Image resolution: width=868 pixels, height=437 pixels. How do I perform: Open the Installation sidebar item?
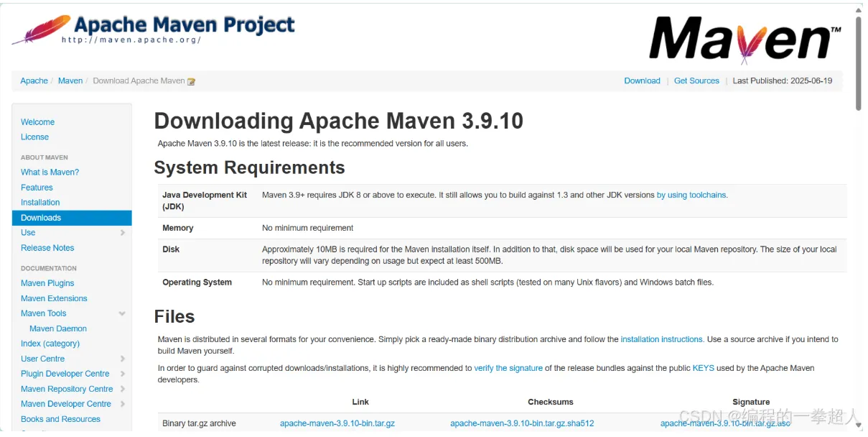click(40, 203)
